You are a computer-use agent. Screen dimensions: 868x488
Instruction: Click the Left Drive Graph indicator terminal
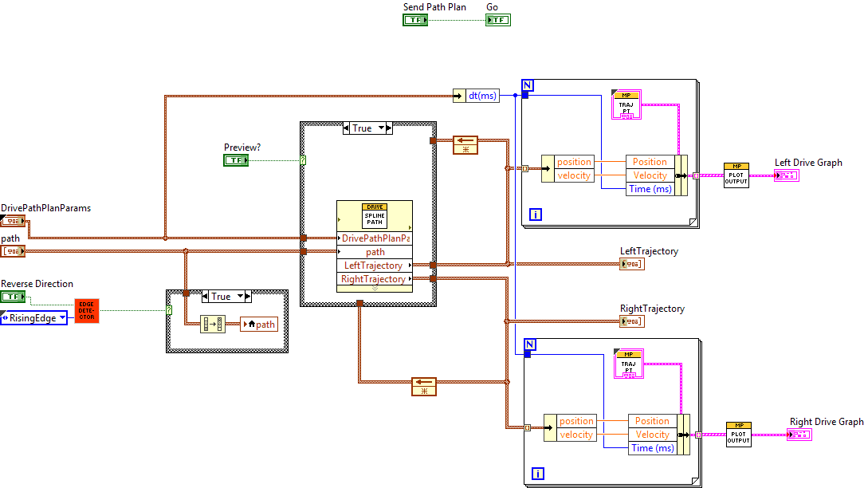coord(787,175)
